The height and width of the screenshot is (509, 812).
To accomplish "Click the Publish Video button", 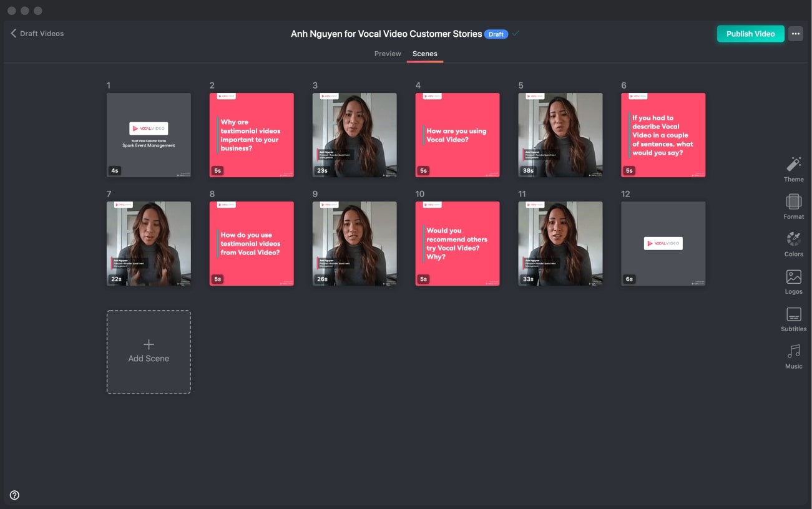I will point(750,34).
